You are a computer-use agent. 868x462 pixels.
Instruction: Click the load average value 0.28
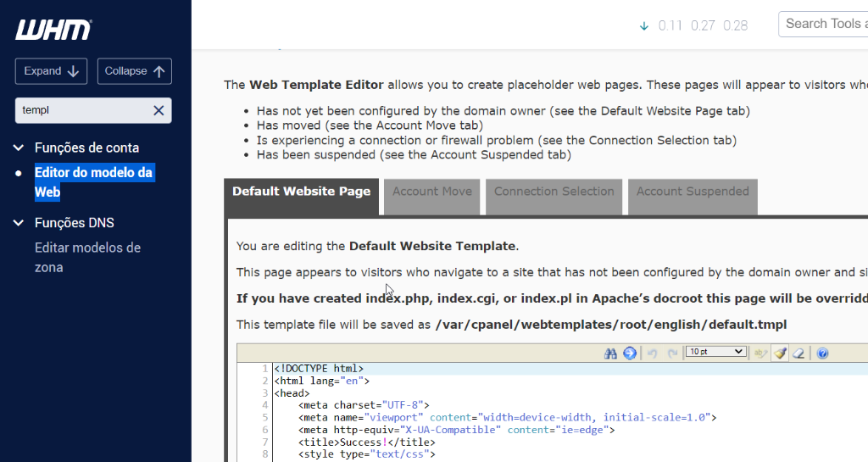735,25
